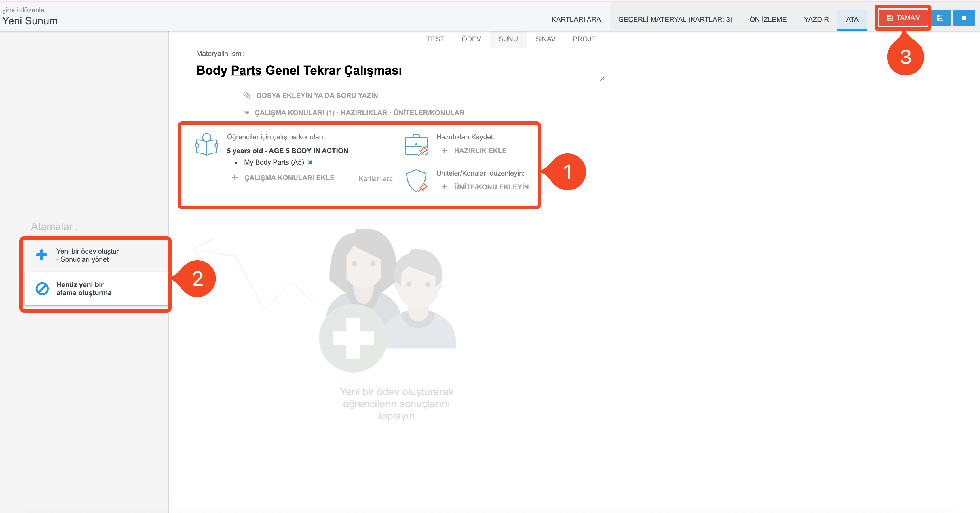Click the open-book study topics icon
Viewport: 980px width, 513px height.
pyautogui.click(x=207, y=144)
